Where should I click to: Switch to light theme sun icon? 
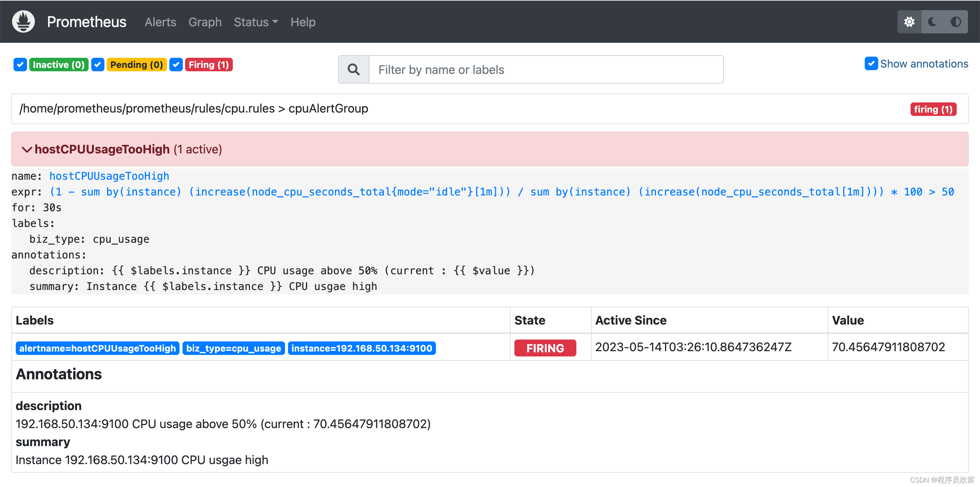pos(909,22)
